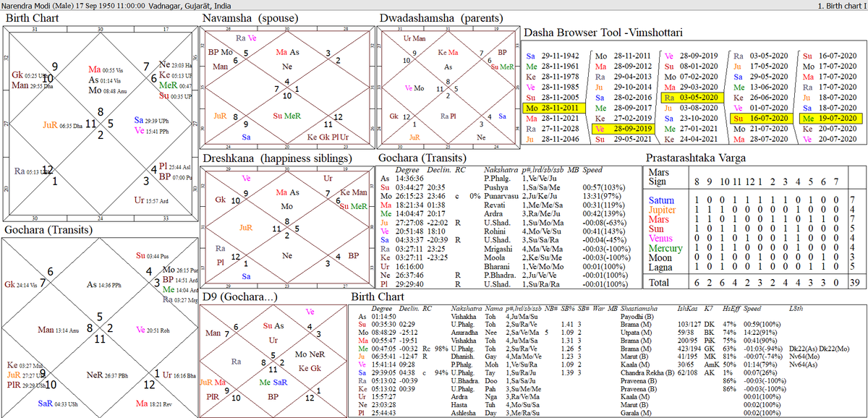868x418 pixels.
Task: Select the Saturn row in Prastarashtaka Varga
Action: point(754,199)
